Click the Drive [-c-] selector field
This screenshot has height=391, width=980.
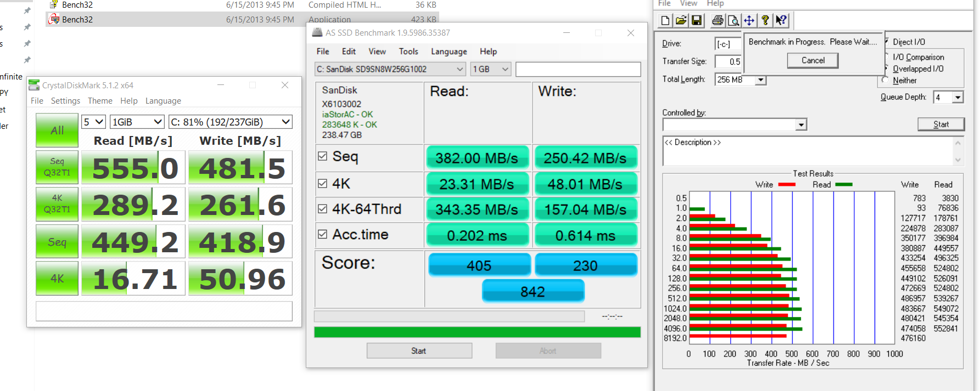point(728,44)
